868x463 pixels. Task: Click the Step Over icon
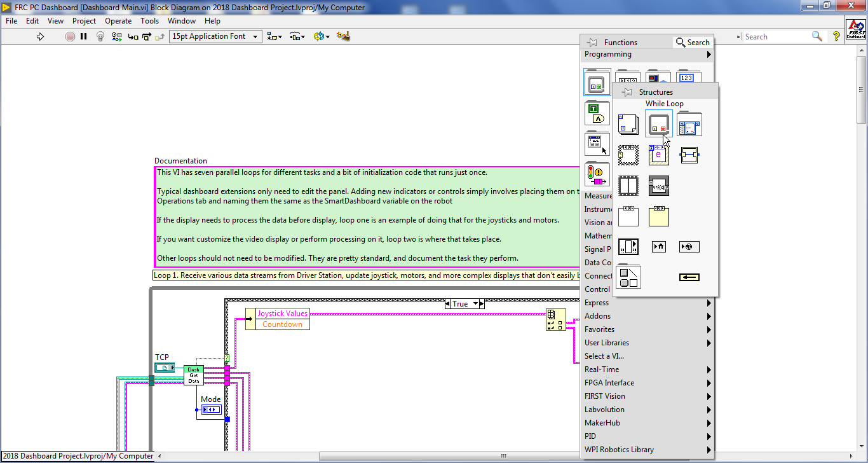click(x=147, y=36)
